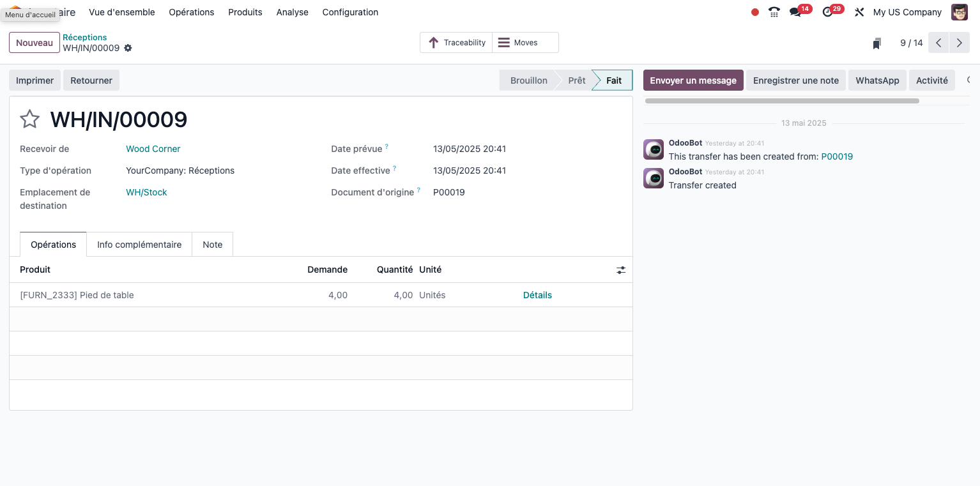The width and height of the screenshot is (980, 486).
Task: Click the Nouveau button
Action: pyautogui.click(x=34, y=43)
